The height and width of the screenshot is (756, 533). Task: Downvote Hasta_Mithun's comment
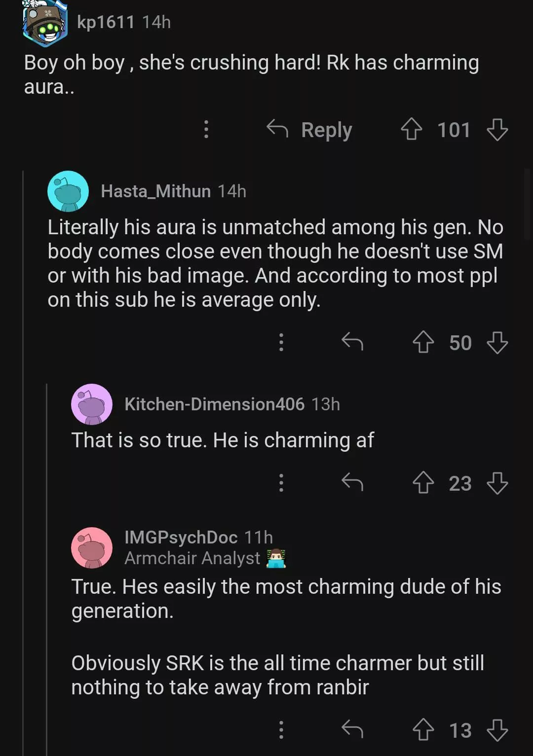(x=497, y=342)
